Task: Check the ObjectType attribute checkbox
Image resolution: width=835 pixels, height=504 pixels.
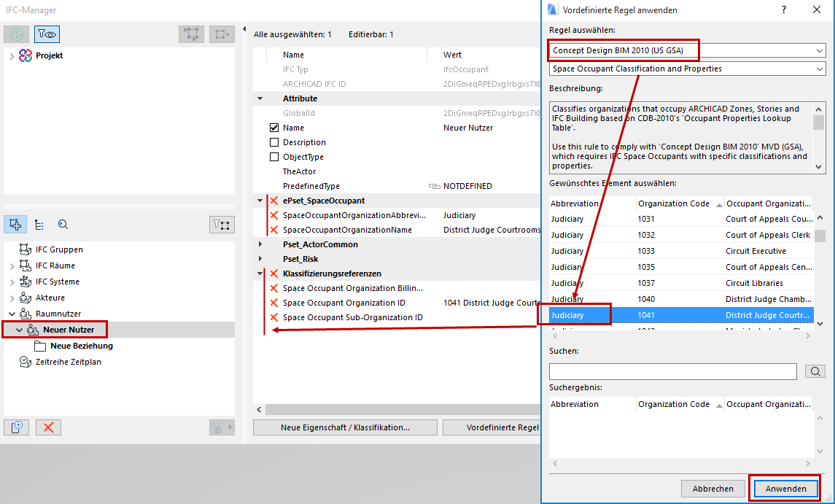Action: click(274, 157)
